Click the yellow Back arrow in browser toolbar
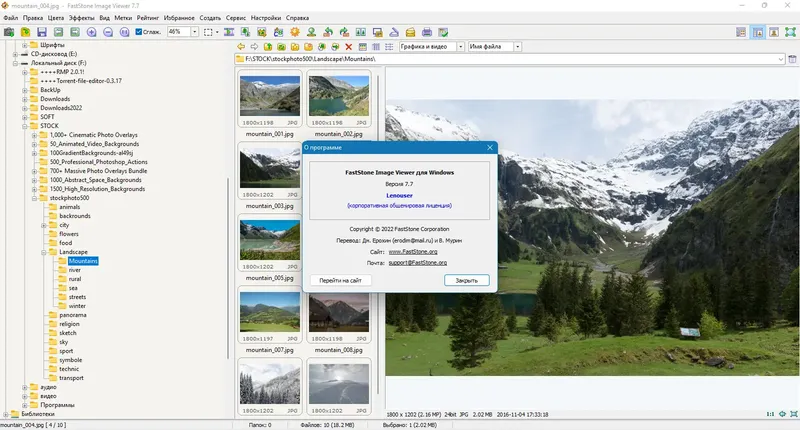 pos(241,46)
